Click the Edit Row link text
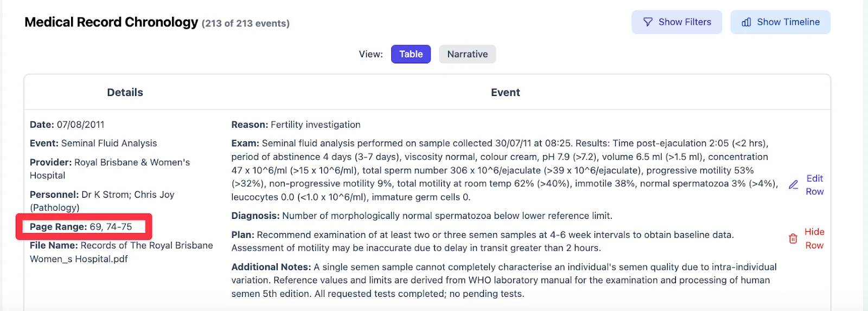The width and height of the screenshot is (868, 311). tap(814, 185)
